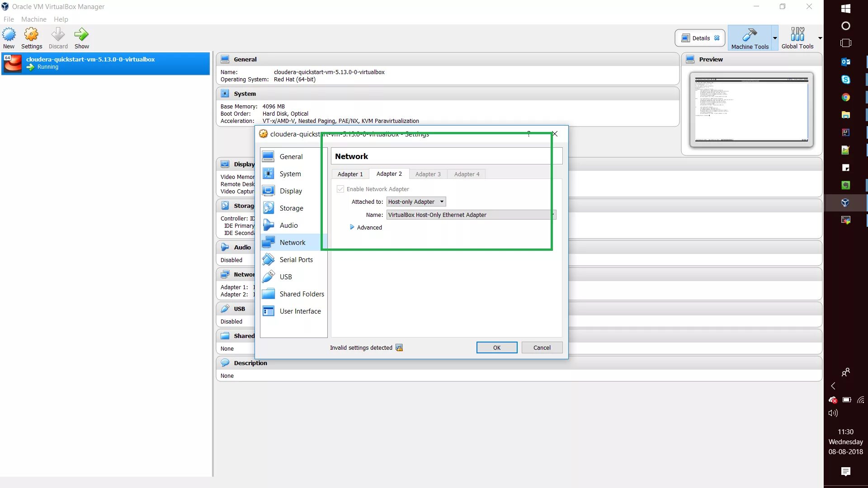Open the Machine menu

[33, 19]
